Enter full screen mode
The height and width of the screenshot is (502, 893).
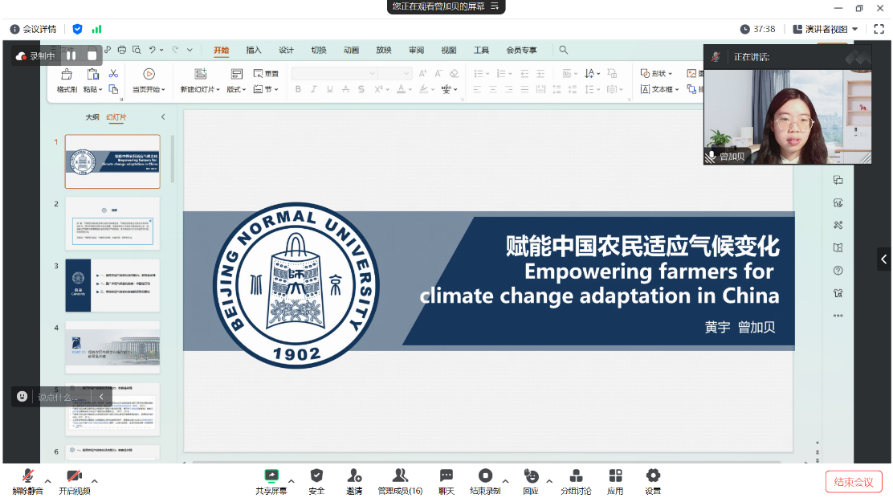point(879,29)
